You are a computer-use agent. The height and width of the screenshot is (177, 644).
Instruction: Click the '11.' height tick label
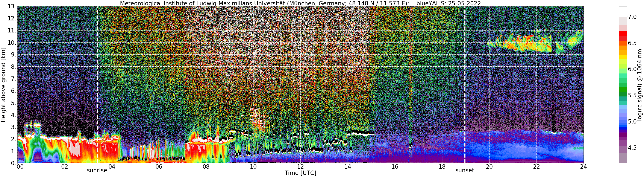[x=12, y=31]
